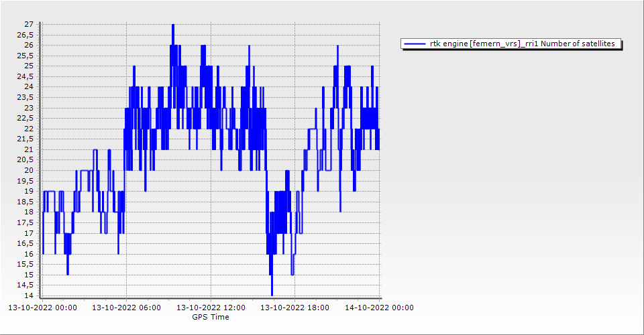
Task: Click the GPS Time axis title
Action: [x=211, y=317]
